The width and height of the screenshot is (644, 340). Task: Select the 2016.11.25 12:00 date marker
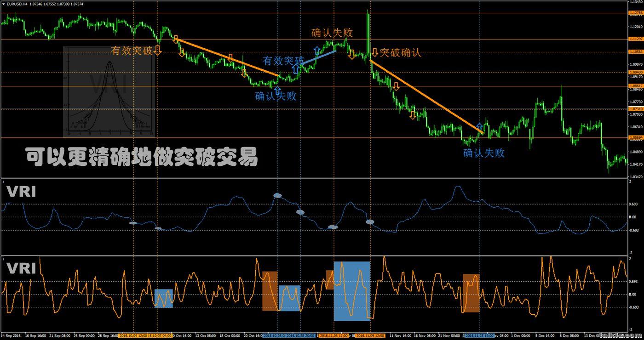pos(479,336)
